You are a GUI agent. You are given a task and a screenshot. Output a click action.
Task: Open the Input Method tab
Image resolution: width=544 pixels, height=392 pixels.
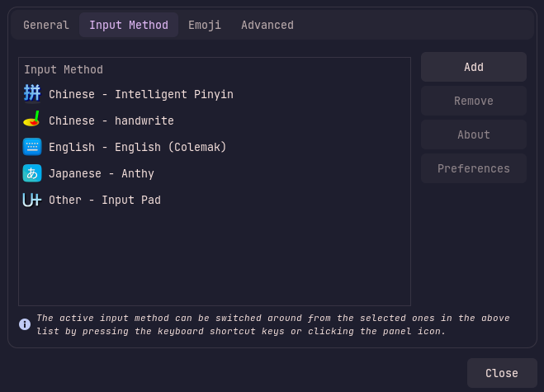(129, 25)
